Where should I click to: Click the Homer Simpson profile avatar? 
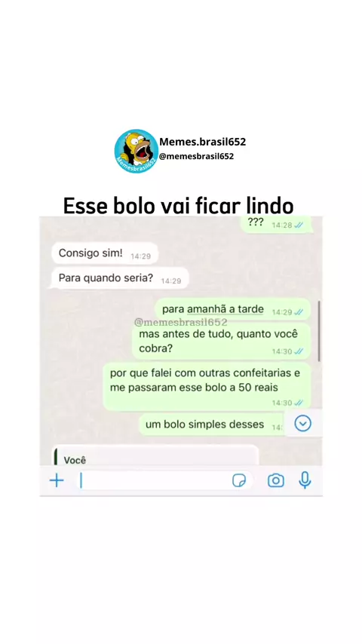tap(136, 151)
